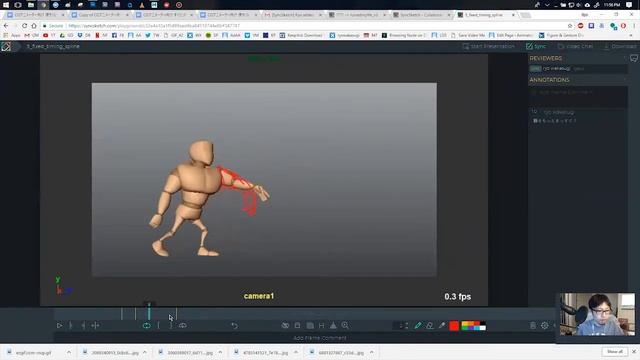Image resolution: width=640 pixels, height=360 pixels.
Task: Toggle the hide sketches eye icon
Action: [285, 325]
